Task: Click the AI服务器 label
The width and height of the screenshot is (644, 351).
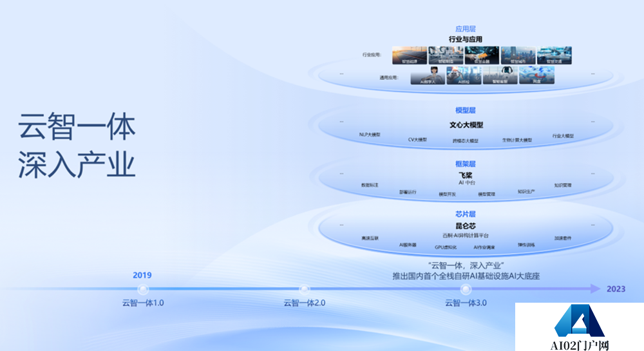Action: point(408,245)
